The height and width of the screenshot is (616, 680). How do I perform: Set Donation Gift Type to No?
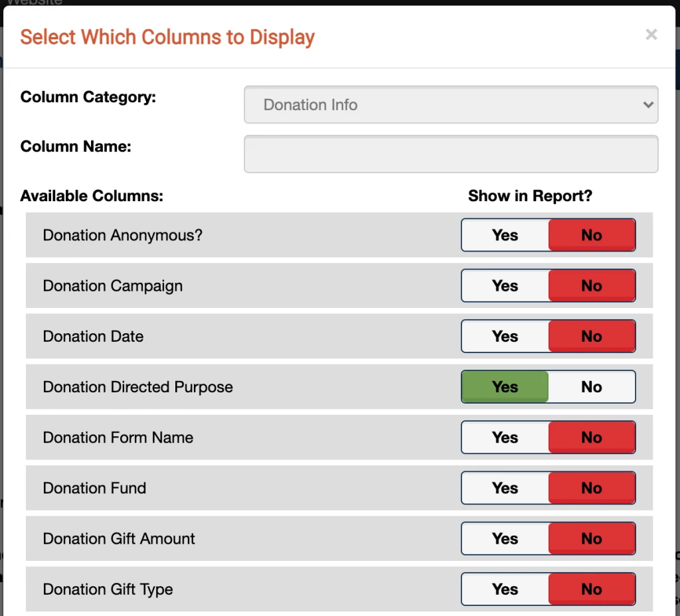click(591, 589)
